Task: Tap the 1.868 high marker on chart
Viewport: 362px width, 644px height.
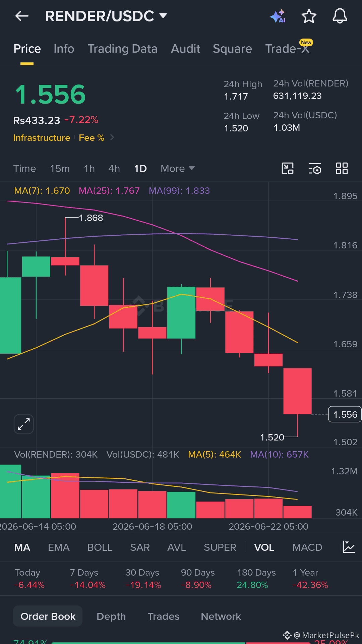Action: pos(91,218)
